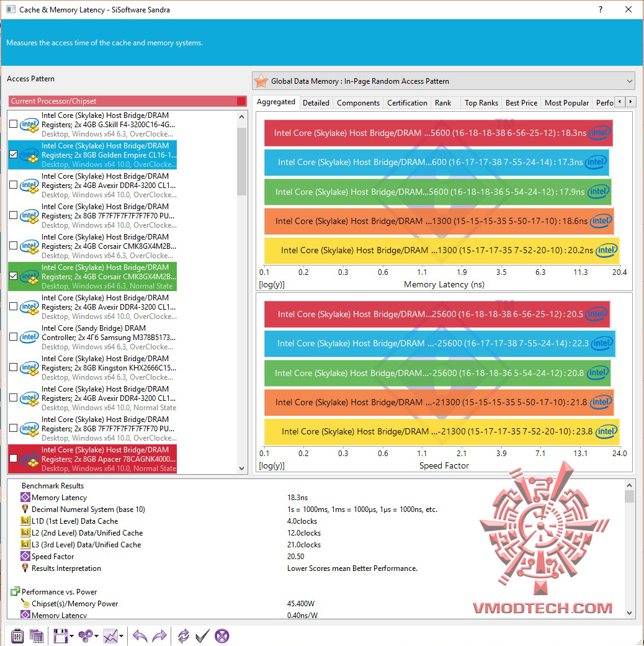Switch to the Detailed tab
Image resolution: width=644 pixels, height=646 pixels.
[316, 103]
